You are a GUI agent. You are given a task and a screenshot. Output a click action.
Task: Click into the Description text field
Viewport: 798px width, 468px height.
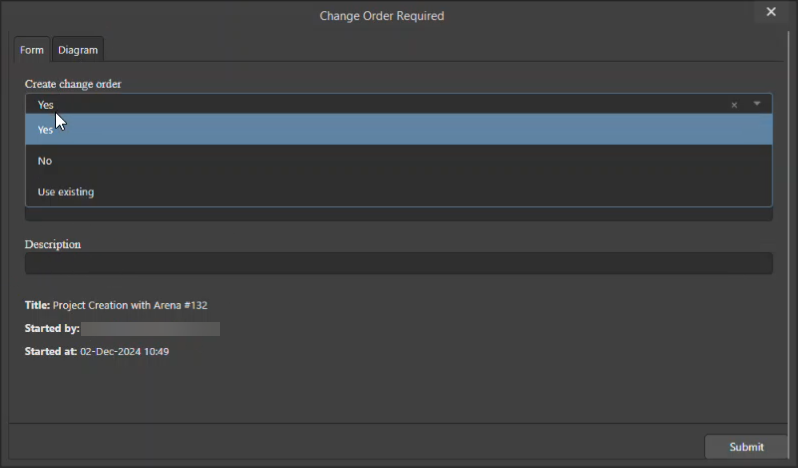pos(398,263)
